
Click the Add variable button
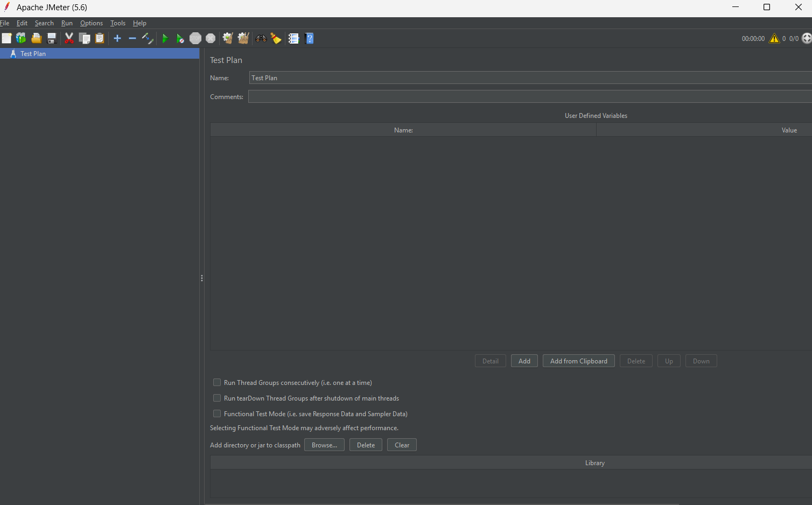[524, 361]
